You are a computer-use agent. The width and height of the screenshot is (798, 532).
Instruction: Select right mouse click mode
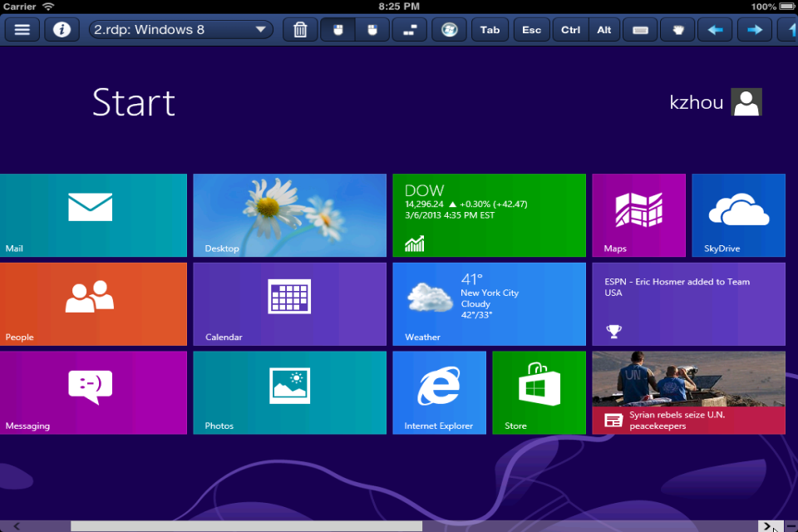(372, 30)
